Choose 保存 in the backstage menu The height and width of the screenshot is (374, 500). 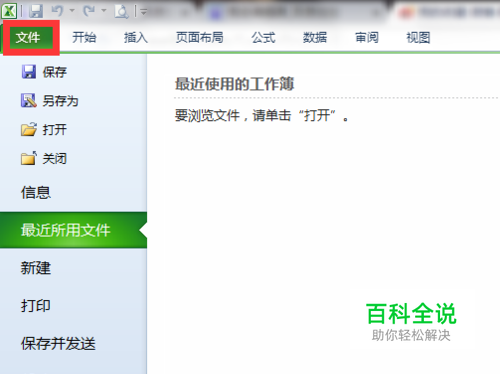55,72
